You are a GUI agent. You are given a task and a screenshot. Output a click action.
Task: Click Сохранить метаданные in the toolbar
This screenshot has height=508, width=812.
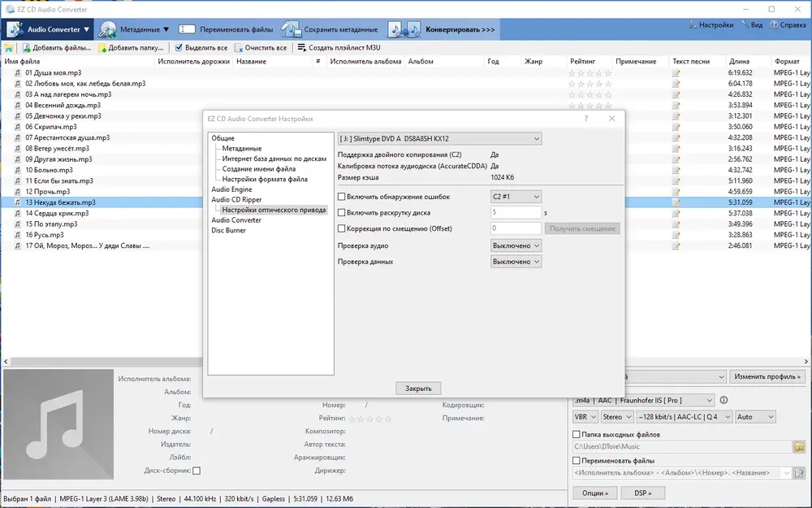pyautogui.click(x=330, y=29)
